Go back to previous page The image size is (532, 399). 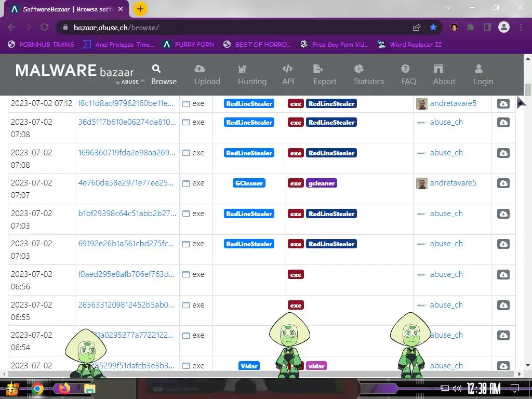[11, 27]
